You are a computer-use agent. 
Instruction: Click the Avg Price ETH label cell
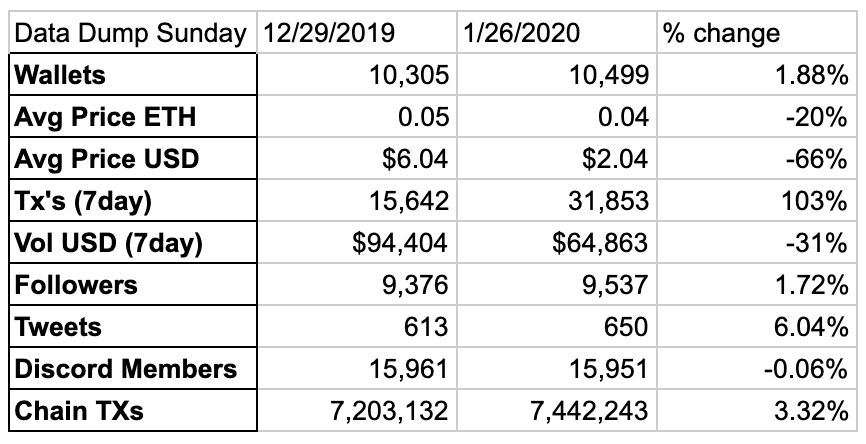pyautogui.click(x=133, y=117)
